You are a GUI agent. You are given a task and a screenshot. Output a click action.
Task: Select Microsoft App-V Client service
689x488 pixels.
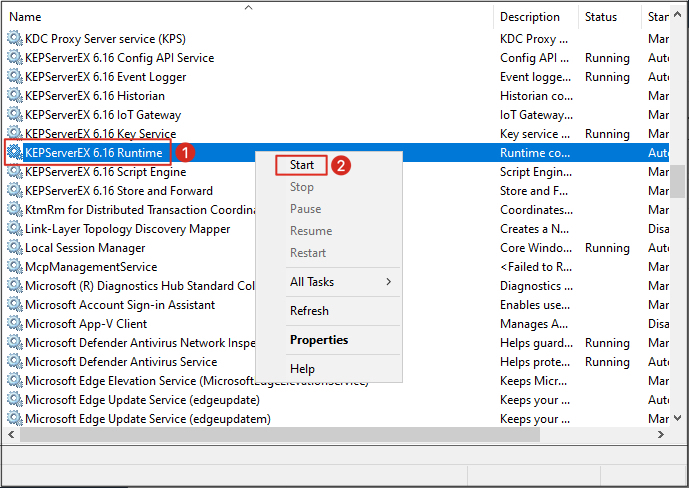[x=86, y=323]
